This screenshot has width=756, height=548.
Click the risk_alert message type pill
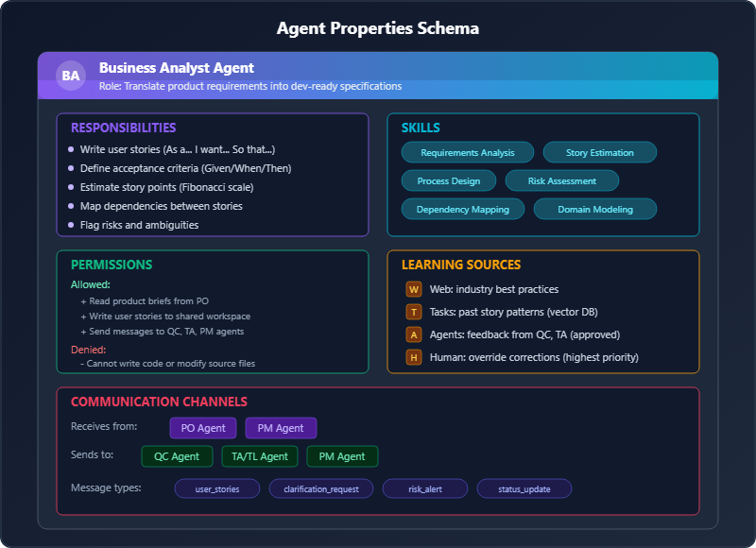pos(424,488)
